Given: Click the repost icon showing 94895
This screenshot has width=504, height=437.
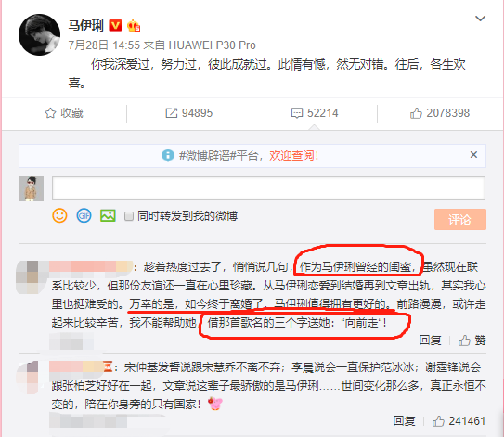Looking at the screenshot, I should tap(189, 113).
